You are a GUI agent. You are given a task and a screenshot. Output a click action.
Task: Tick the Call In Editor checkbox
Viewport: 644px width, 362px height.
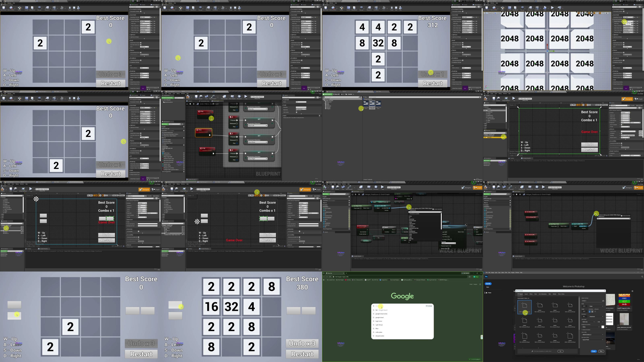pyautogui.click(x=296, y=112)
